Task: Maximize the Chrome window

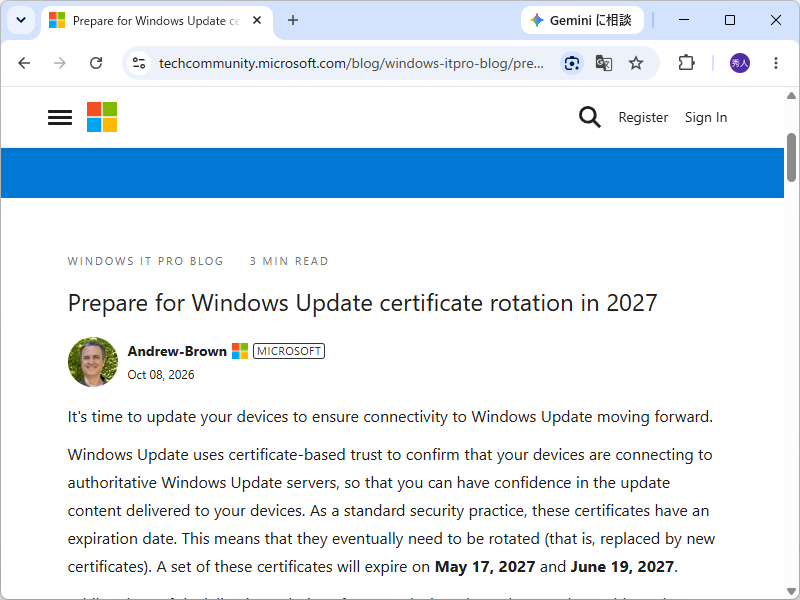Action: click(x=730, y=20)
